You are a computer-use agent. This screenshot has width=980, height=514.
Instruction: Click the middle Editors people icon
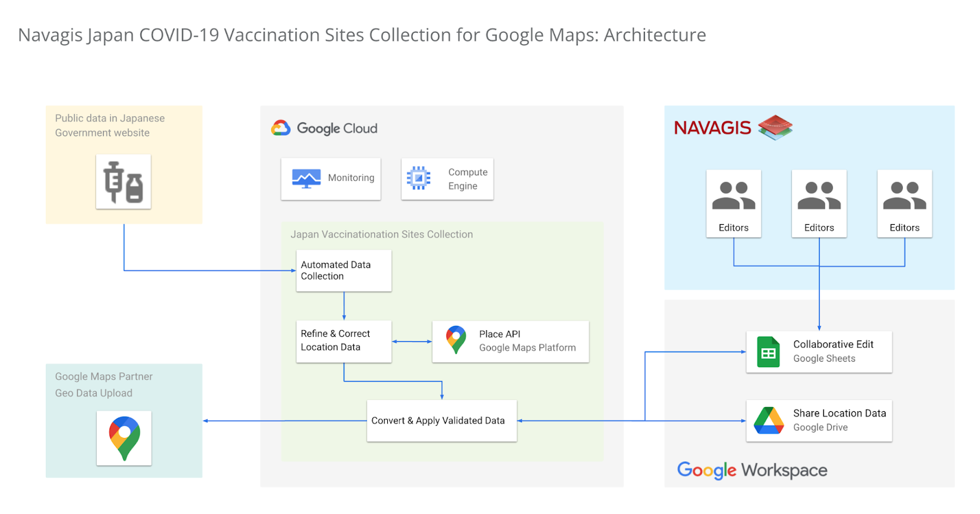(x=819, y=195)
